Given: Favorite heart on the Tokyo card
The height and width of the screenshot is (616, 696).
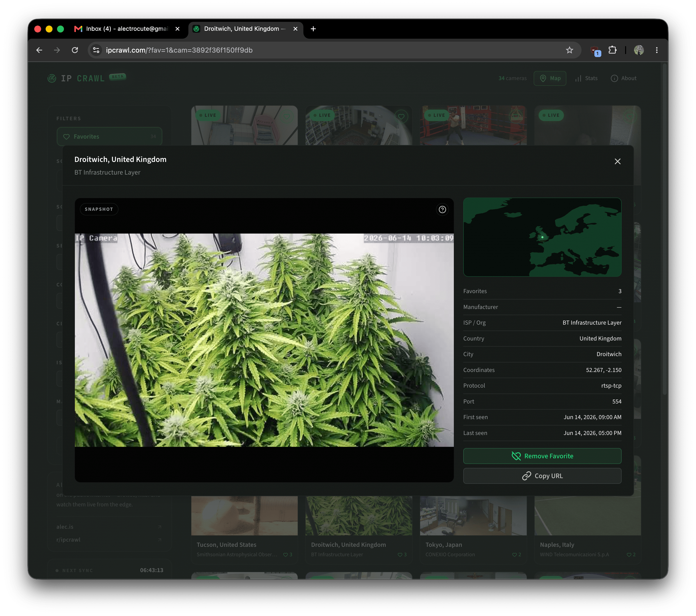Looking at the screenshot, I should [x=514, y=555].
